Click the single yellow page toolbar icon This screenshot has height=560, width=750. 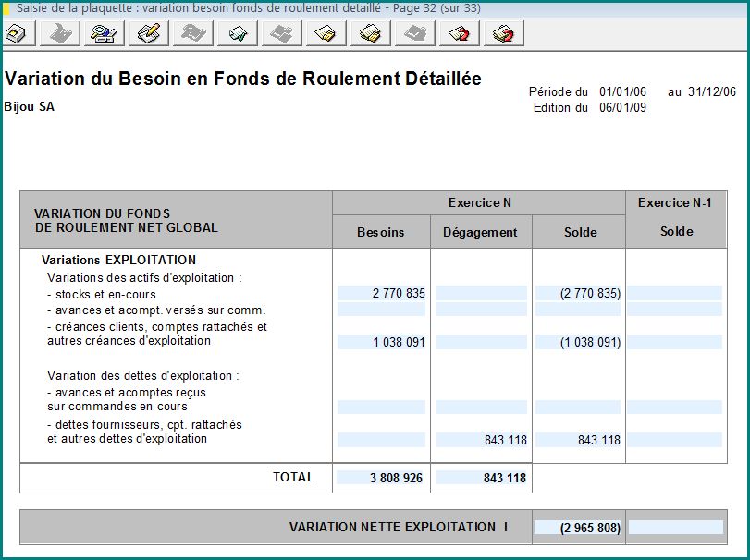326,34
